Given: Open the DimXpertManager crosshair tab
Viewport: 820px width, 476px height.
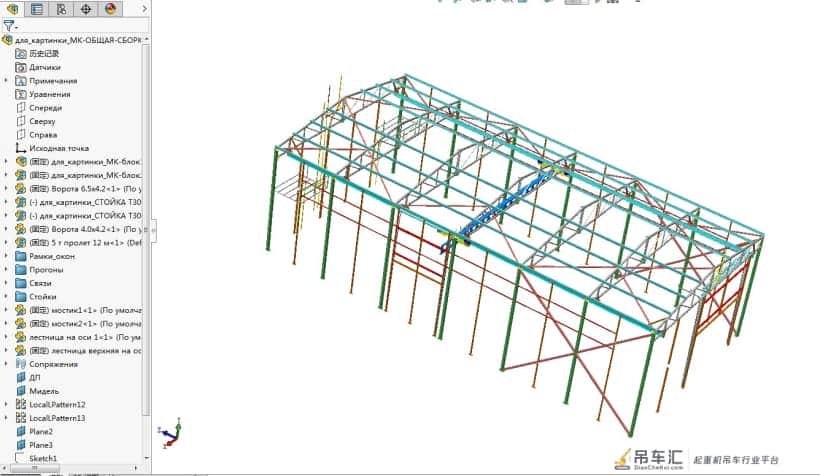Looking at the screenshot, I should [x=86, y=9].
